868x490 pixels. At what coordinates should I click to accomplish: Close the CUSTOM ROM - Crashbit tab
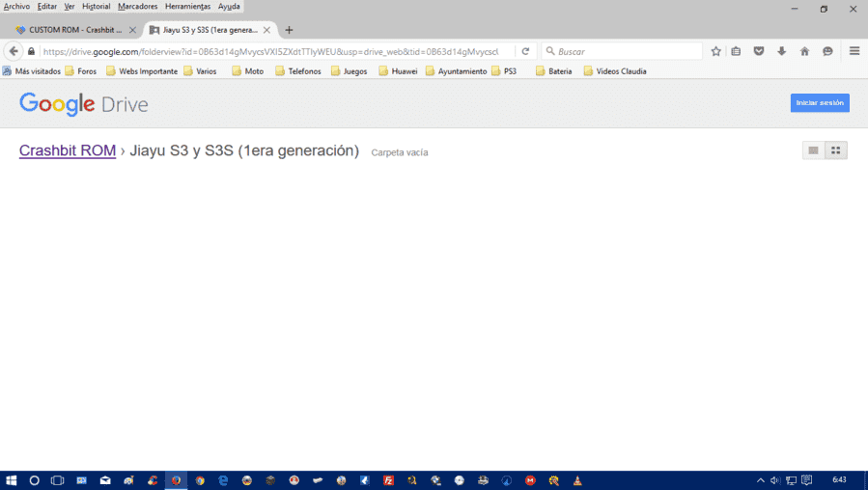click(132, 30)
